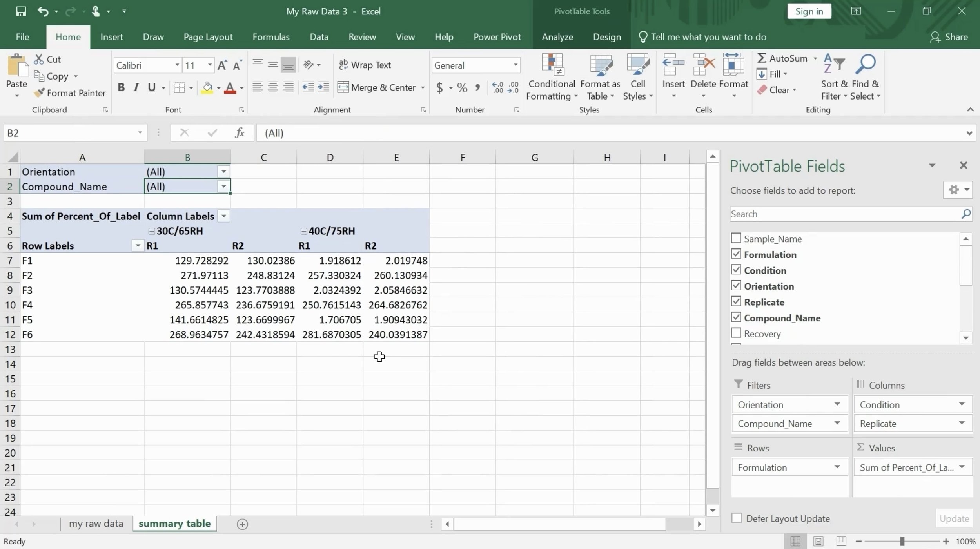Open Formulation field dropdown in Rows area

[x=837, y=467]
